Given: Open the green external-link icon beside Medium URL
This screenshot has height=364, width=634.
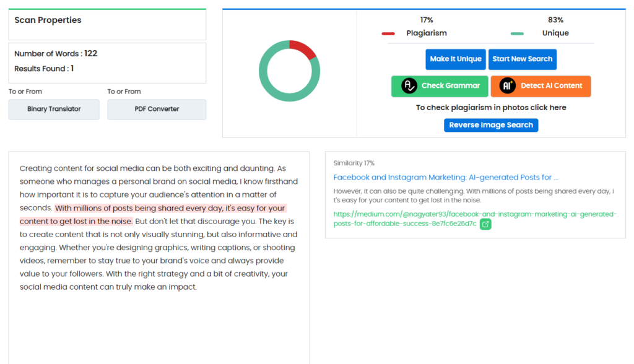Looking at the screenshot, I should coord(485,223).
